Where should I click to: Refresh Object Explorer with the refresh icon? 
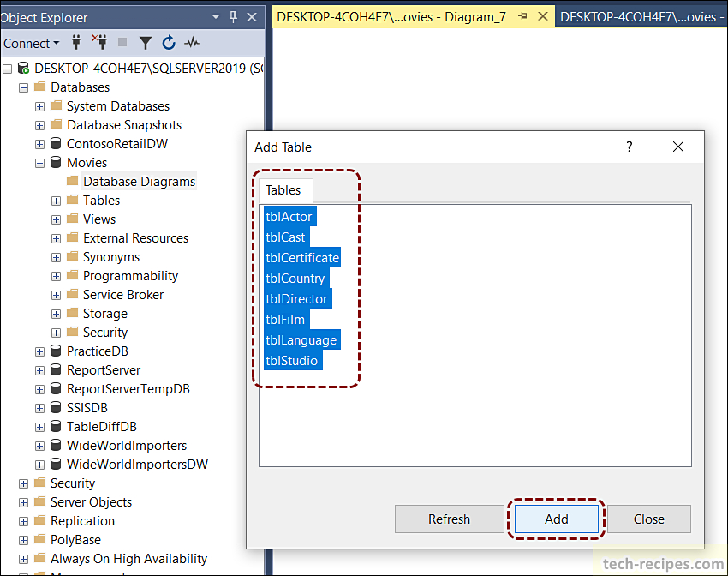(169, 43)
